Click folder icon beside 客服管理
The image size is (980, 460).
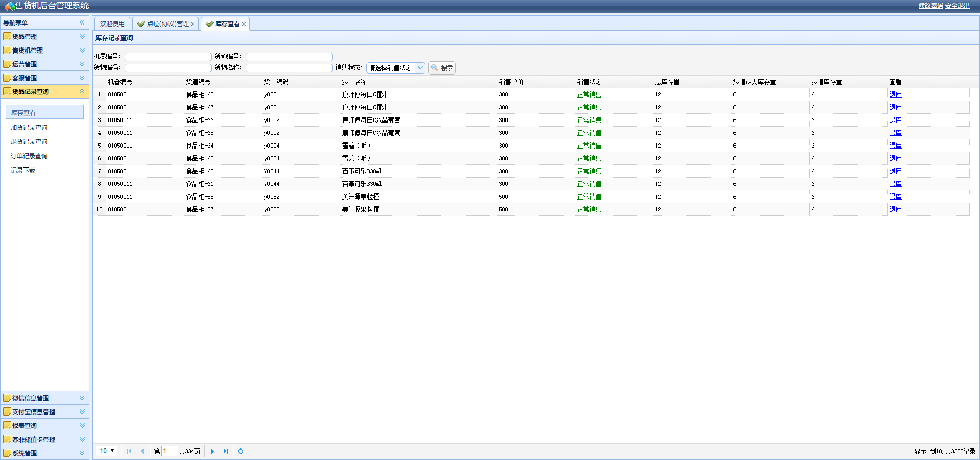pyautogui.click(x=7, y=78)
